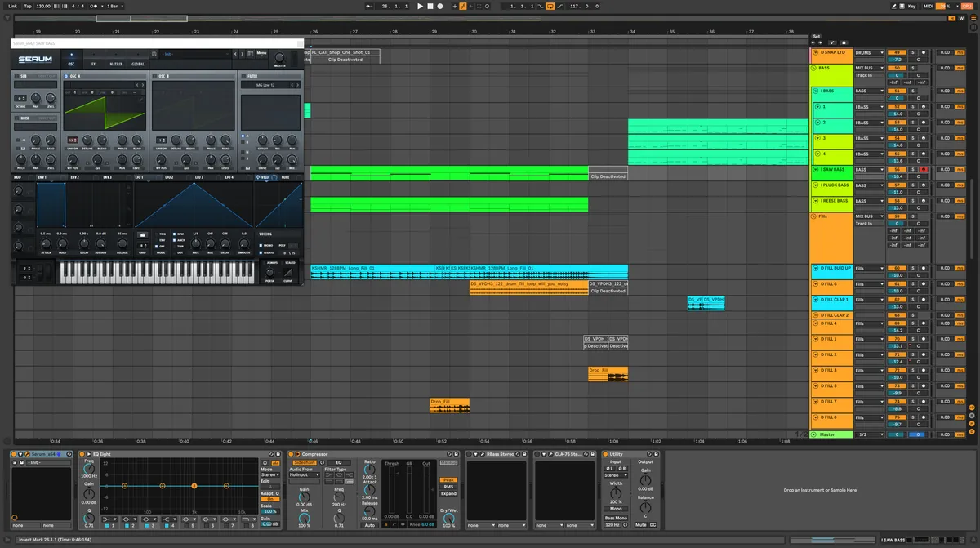This screenshot has height=548, width=980.
Task: Click the Tap tempo button
Action: pyautogui.click(x=27, y=6)
